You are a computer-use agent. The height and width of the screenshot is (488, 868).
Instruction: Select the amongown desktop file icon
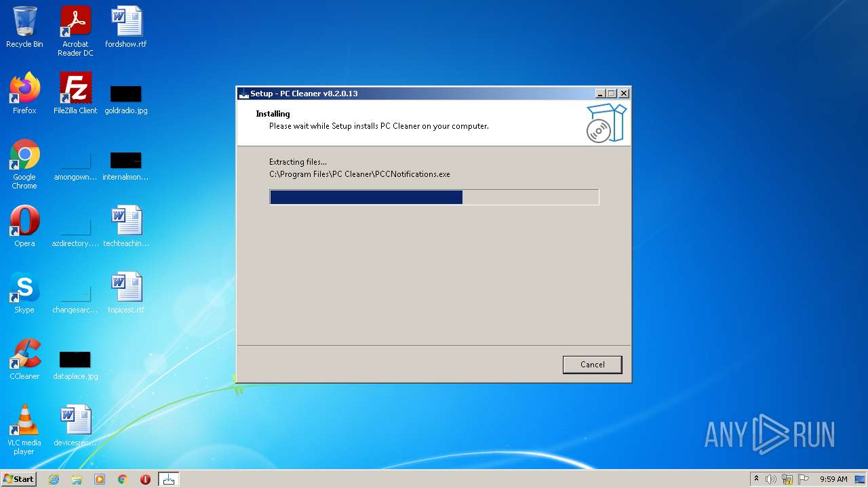click(x=75, y=166)
